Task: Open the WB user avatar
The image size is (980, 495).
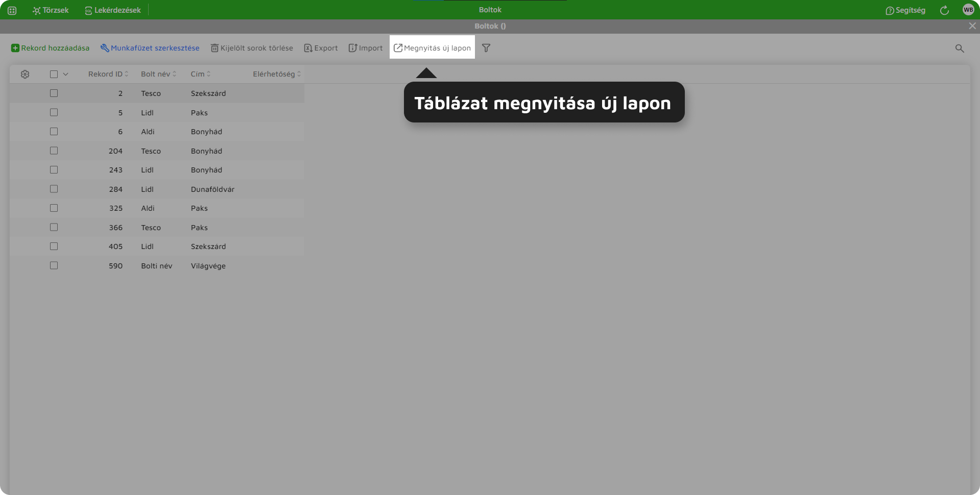Action: (968, 10)
